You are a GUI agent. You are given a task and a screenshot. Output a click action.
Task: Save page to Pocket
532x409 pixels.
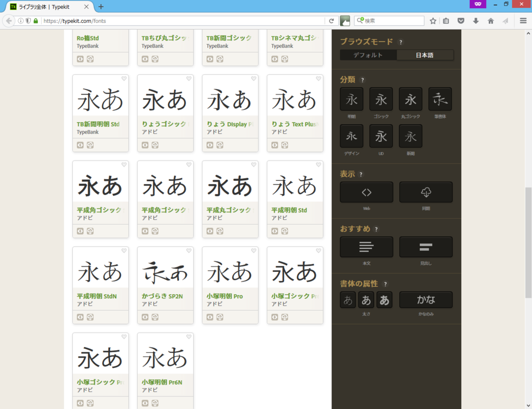pyautogui.click(x=461, y=21)
